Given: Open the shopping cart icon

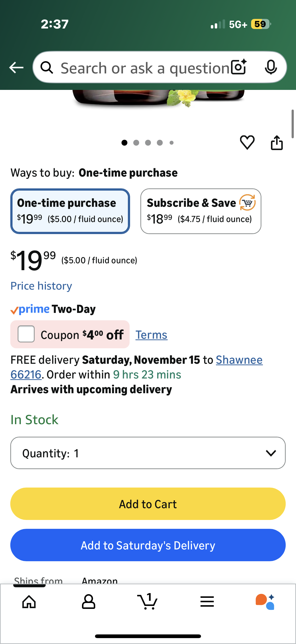Looking at the screenshot, I should pos(148,601).
